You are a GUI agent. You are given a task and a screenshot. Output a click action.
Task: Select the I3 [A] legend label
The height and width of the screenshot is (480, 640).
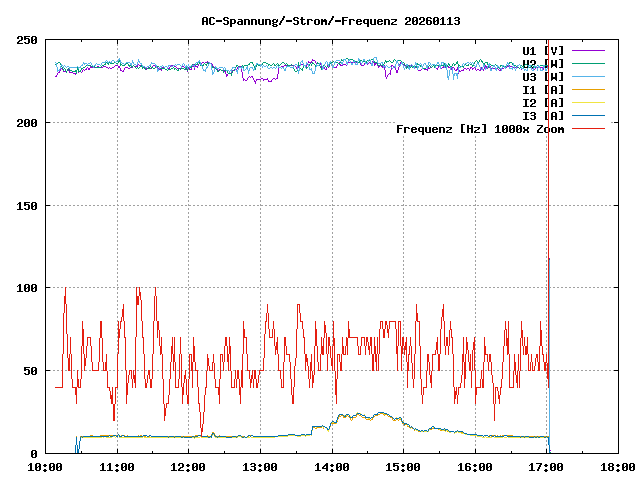pos(543,115)
